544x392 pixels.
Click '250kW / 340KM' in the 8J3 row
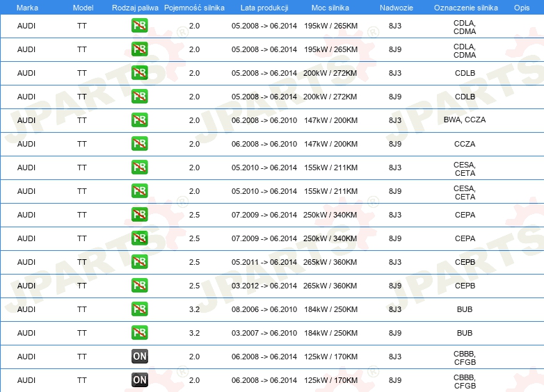[x=330, y=215]
